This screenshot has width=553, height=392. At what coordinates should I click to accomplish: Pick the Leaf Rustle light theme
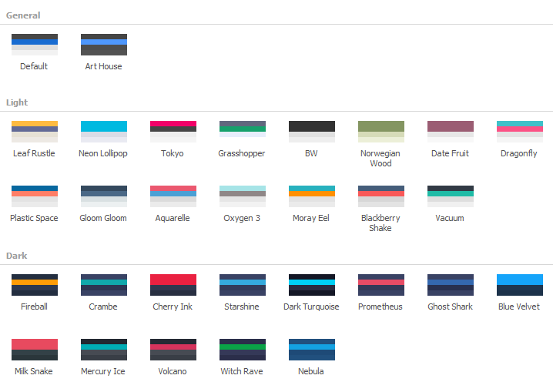34,132
